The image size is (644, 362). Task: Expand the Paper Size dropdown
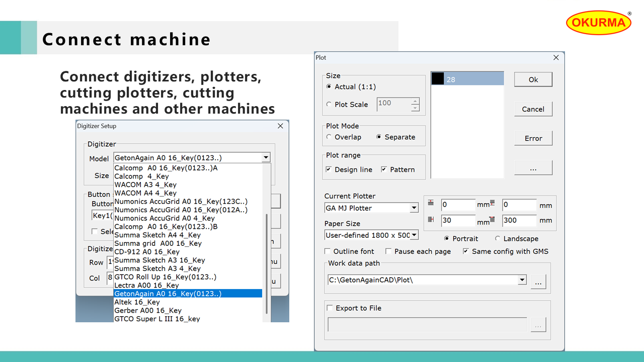coord(414,235)
